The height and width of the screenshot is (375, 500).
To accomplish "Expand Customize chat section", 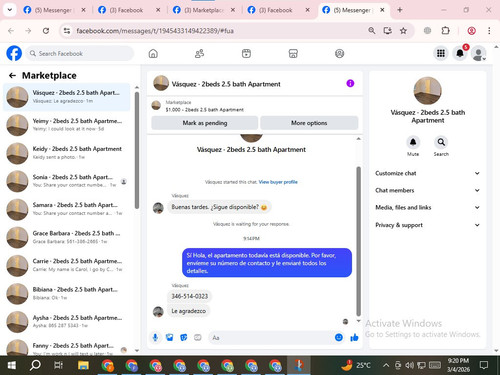I will click(427, 173).
